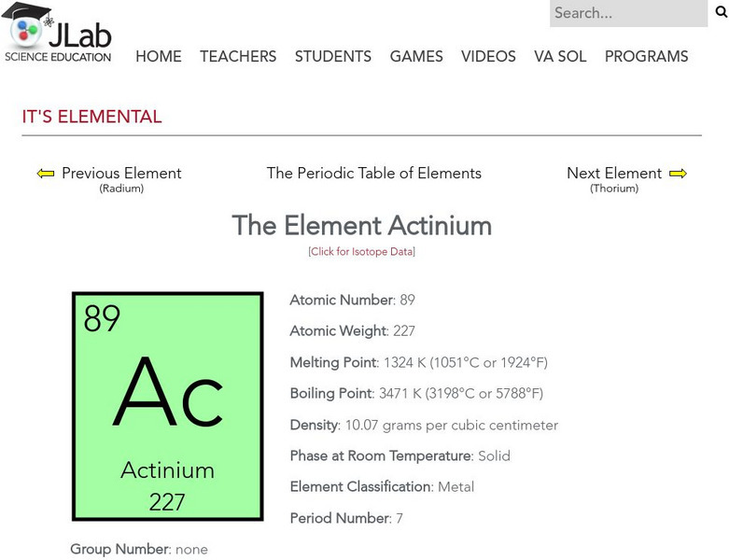Click the yellow right arrow icon

(679, 174)
